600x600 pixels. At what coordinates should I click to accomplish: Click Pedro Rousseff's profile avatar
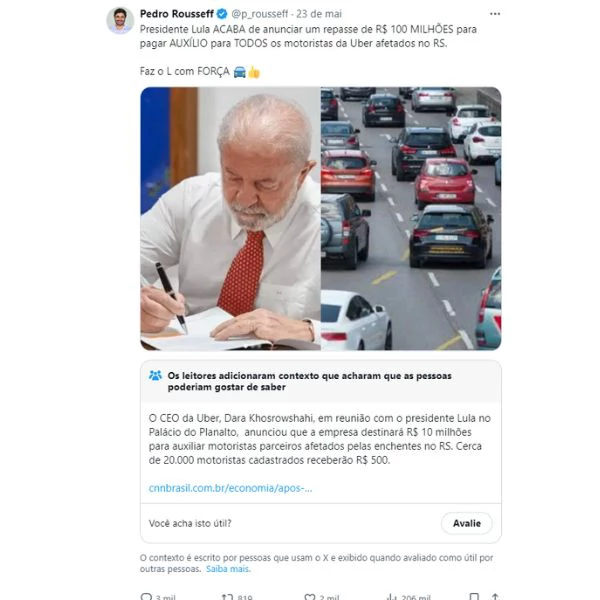pyautogui.click(x=120, y=20)
